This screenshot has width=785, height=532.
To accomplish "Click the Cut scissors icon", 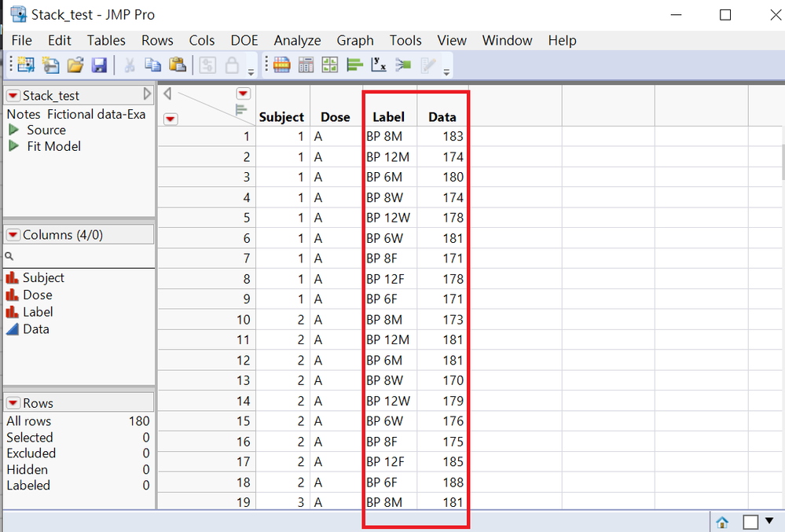I will [x=129, y=64].
